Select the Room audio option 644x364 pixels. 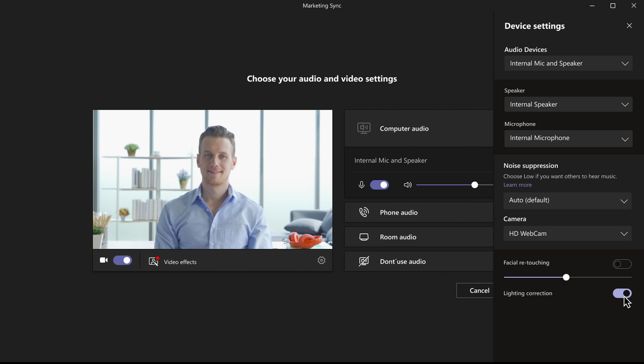click(419, 237)
